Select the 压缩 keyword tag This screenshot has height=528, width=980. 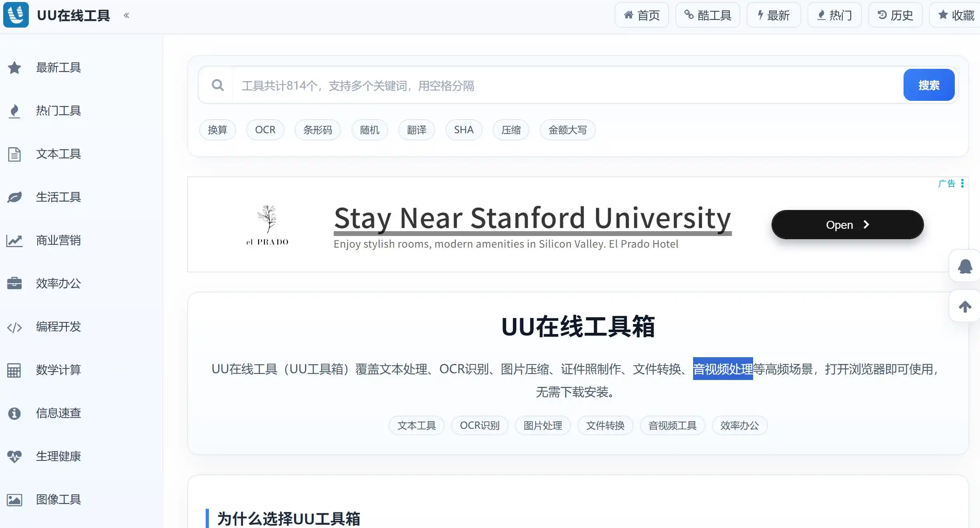tap(511, 130)
